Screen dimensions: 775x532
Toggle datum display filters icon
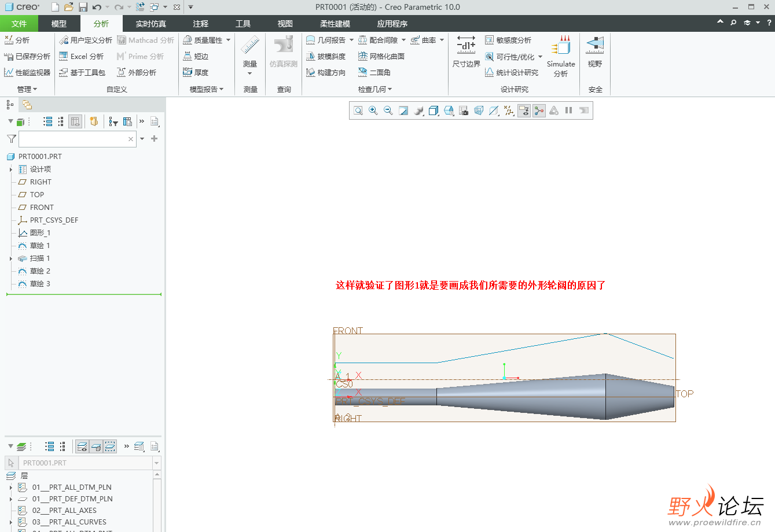click(509, 110)
